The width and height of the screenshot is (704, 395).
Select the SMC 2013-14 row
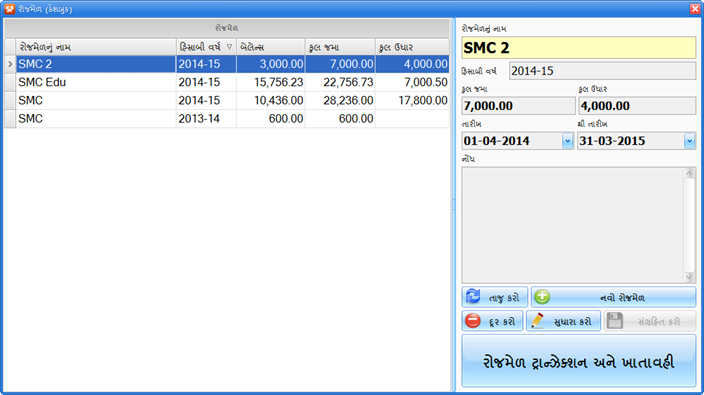(232, 118)
